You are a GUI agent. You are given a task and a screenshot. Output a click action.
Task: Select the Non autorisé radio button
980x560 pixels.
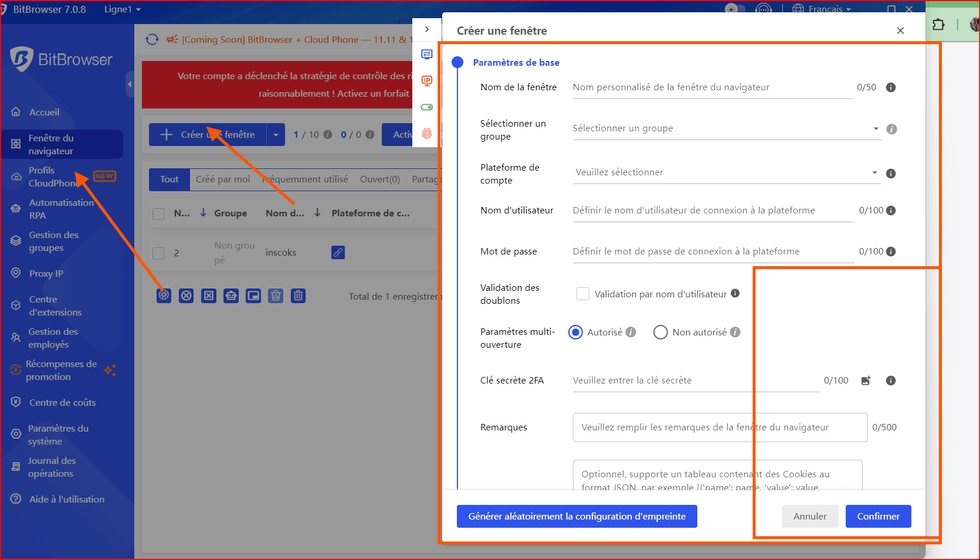[x=660, y=332]
